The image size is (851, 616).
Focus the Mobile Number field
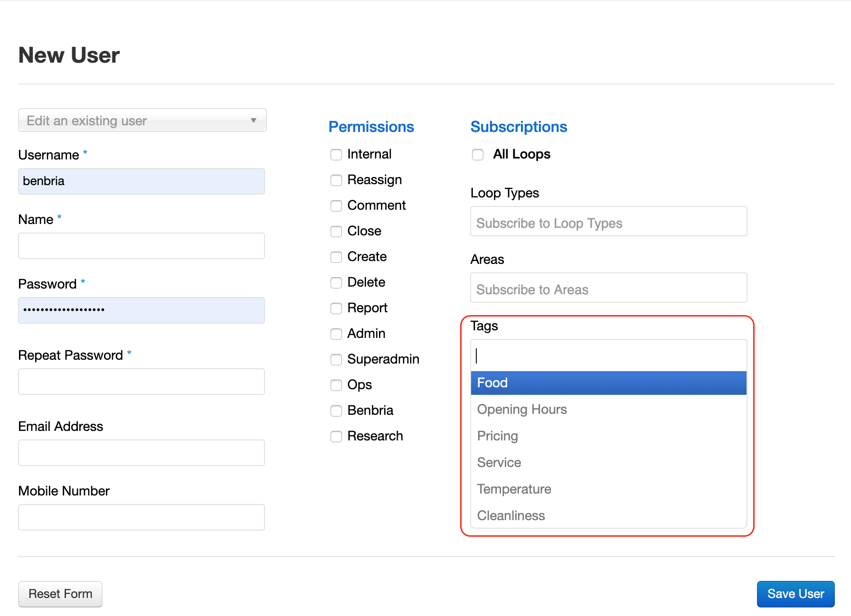pos(142,517)
